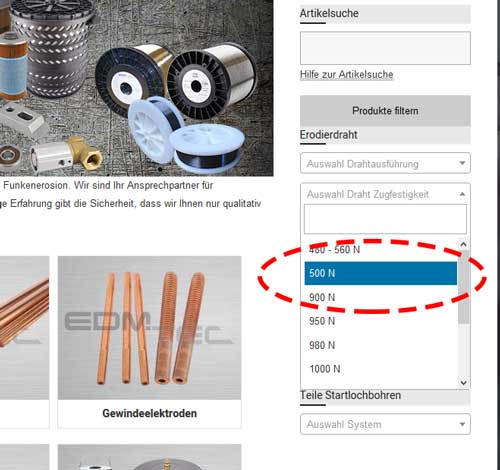Collapse the Auswahl Draht Zugfestigkeit dropdown

[x=385, y=194]
